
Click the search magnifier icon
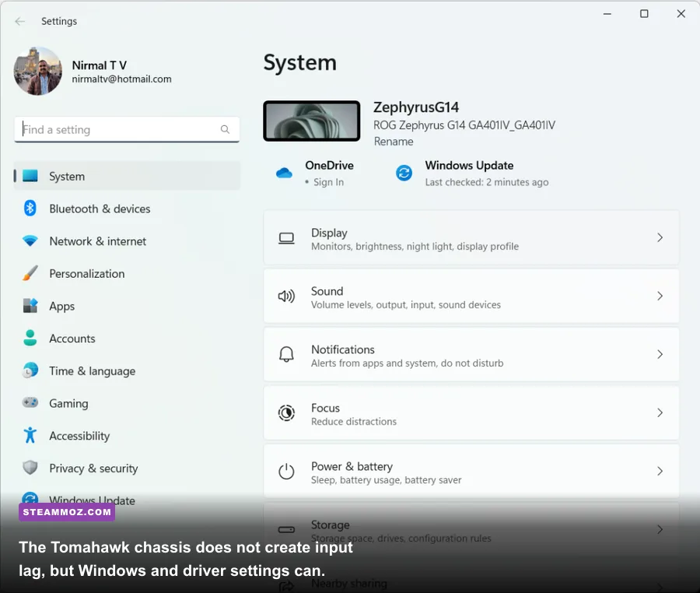pyautogui.click(x=225, y=129)
